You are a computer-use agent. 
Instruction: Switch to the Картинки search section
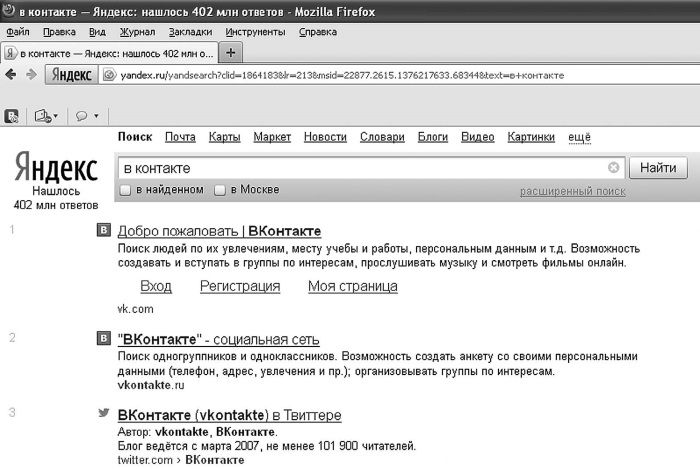coord(531,137)
